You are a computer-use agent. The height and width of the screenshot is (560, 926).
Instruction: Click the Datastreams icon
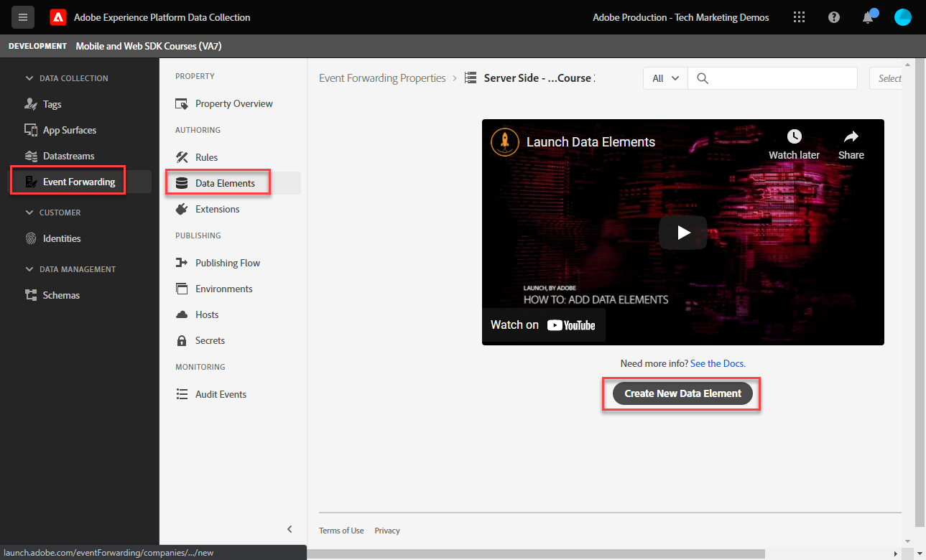click(31, 156)
